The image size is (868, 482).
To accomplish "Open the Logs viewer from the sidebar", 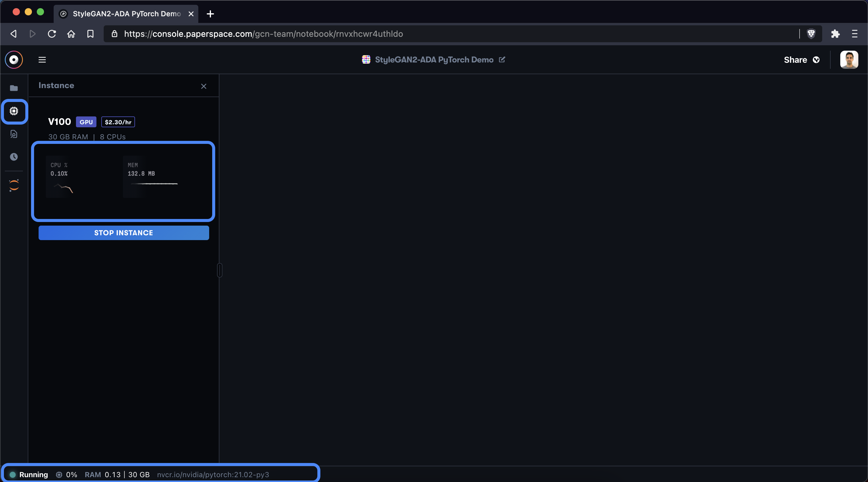I will pos(14,134).
